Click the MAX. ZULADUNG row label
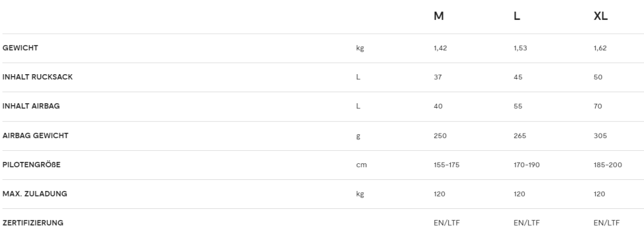This screenshot has height=238, width=644. point(35,193)
